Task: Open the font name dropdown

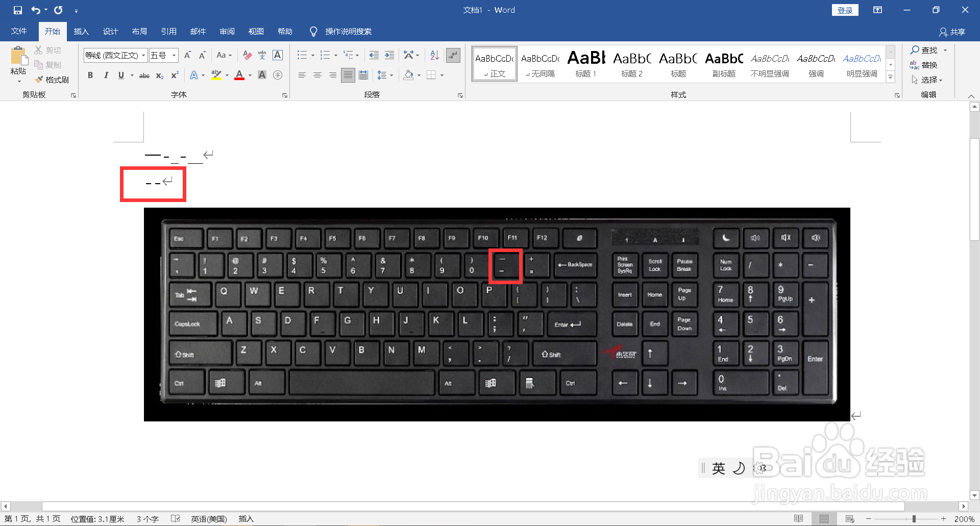Action: point(144,55)
